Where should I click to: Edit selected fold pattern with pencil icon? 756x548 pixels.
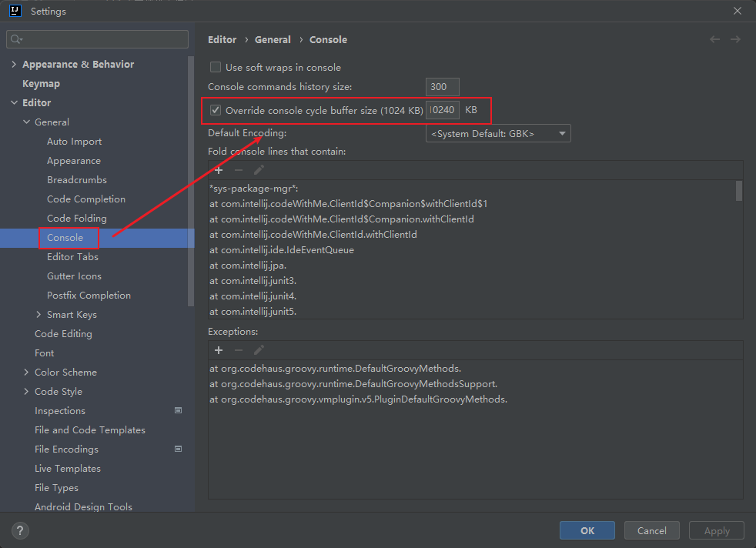(x=259, y=170)
